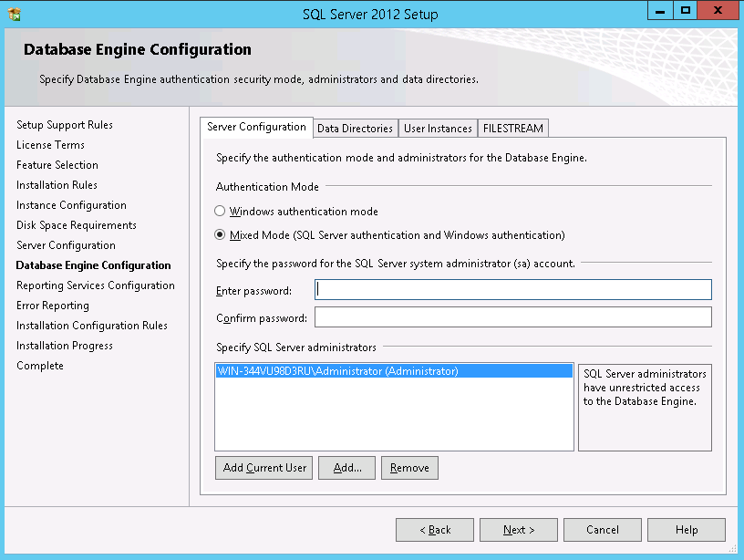Open Help for this setup page

(x=687, y=530)
